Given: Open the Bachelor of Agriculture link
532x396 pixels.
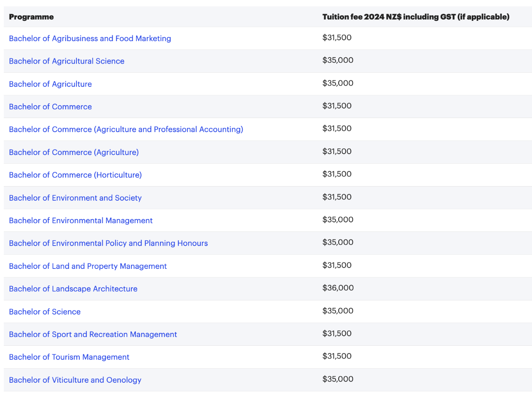Looking at the screenshot, I should 50,84.
